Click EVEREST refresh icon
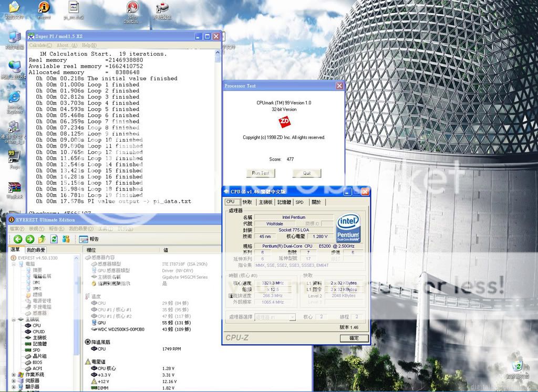538x392 pixels. pyautogui.click(x=54, y=239)
